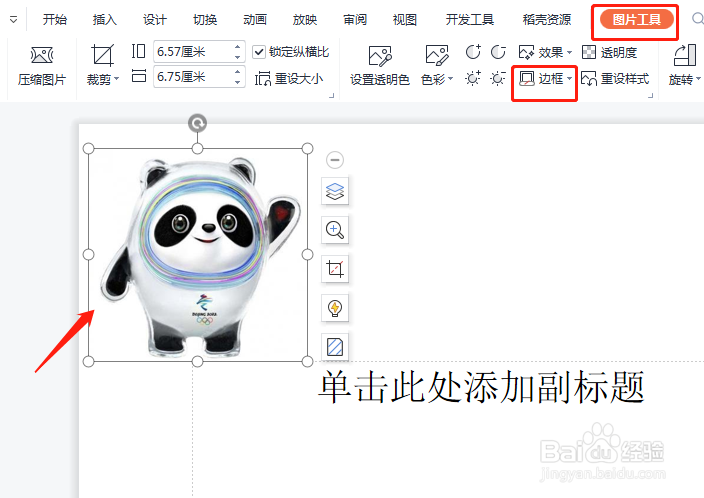Viewport: 704px width, 498px height.
Task: Click the size group dialog launcher corner
Action: pyautogui.click(x=332, y=95)
